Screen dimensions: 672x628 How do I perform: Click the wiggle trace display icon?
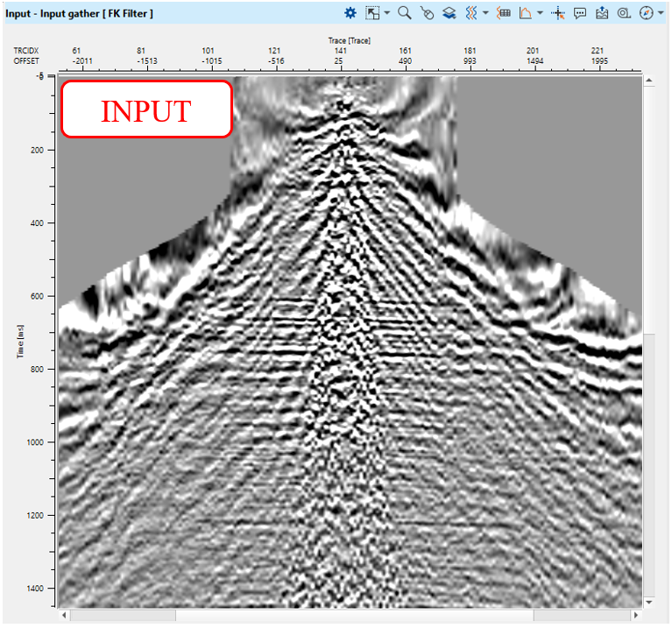pyautogui.click(x=470, y=12)
